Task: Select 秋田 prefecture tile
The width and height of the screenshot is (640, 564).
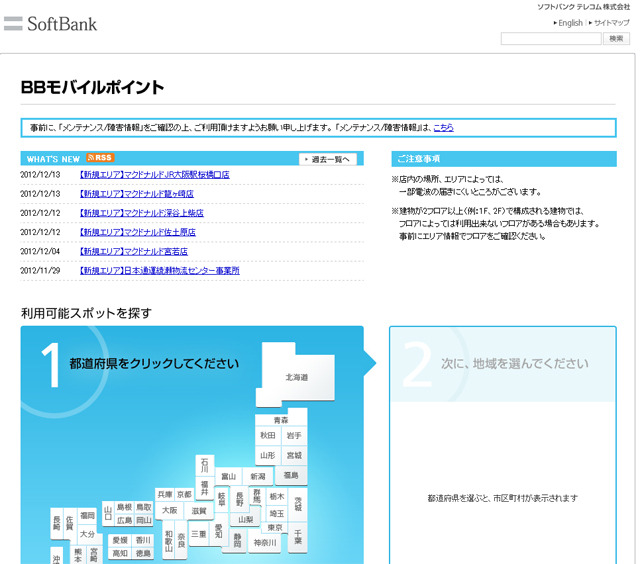Action: (268, 435)
